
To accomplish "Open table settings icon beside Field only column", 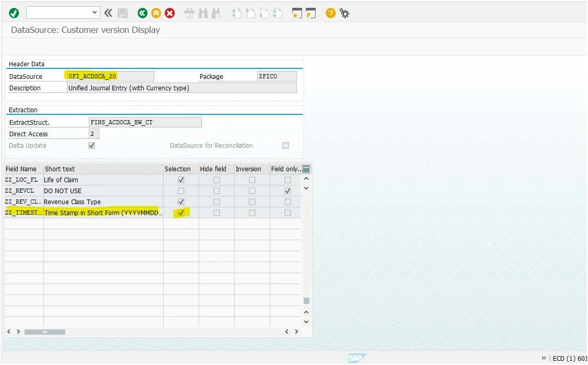I will pos(306,169).
